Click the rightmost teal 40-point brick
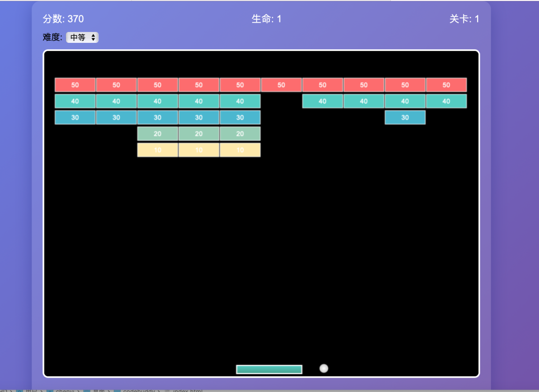 click(x=446, y=101)
